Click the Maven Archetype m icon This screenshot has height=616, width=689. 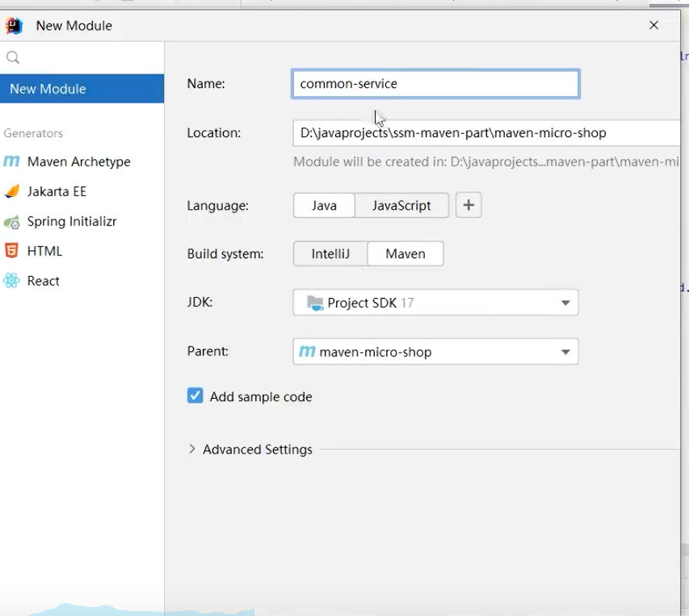[x=11, y=161]
